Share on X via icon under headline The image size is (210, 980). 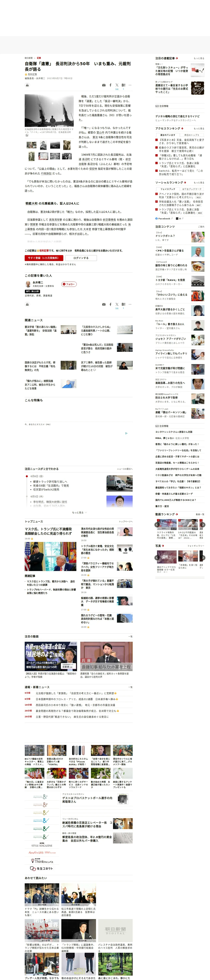click(117, 85)
